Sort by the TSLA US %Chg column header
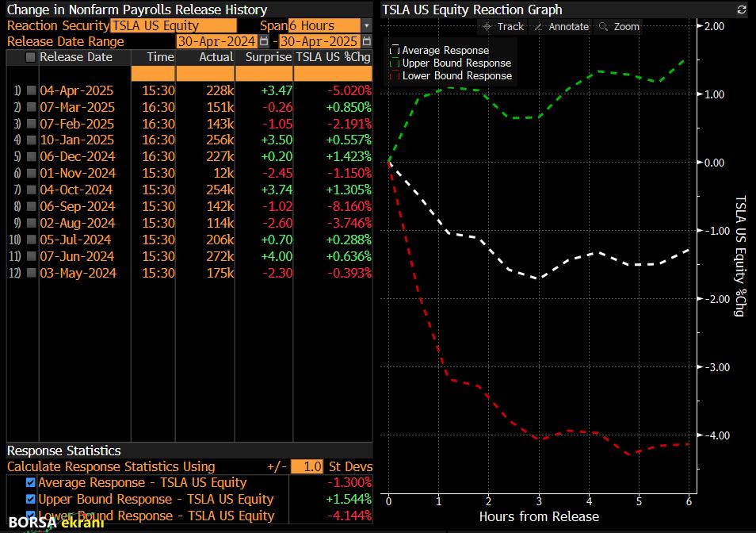Viewport: 756px width, 533px height. click(x=333, y=57)
